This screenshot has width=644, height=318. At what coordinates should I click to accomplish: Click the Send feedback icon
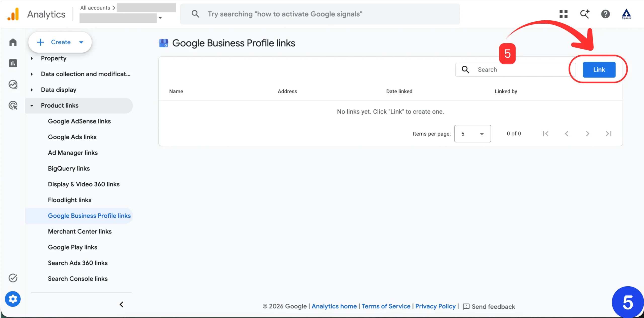[466, 306]
